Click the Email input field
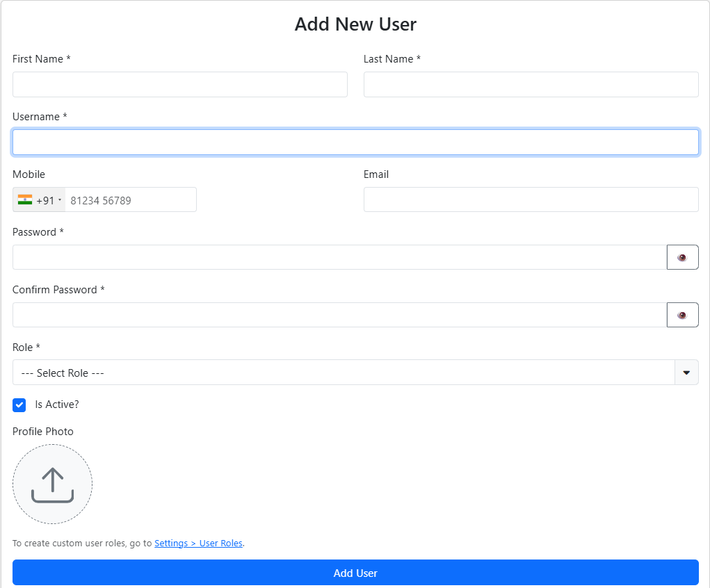Viewport: 710px width, 588px height. tap(531, 199)
